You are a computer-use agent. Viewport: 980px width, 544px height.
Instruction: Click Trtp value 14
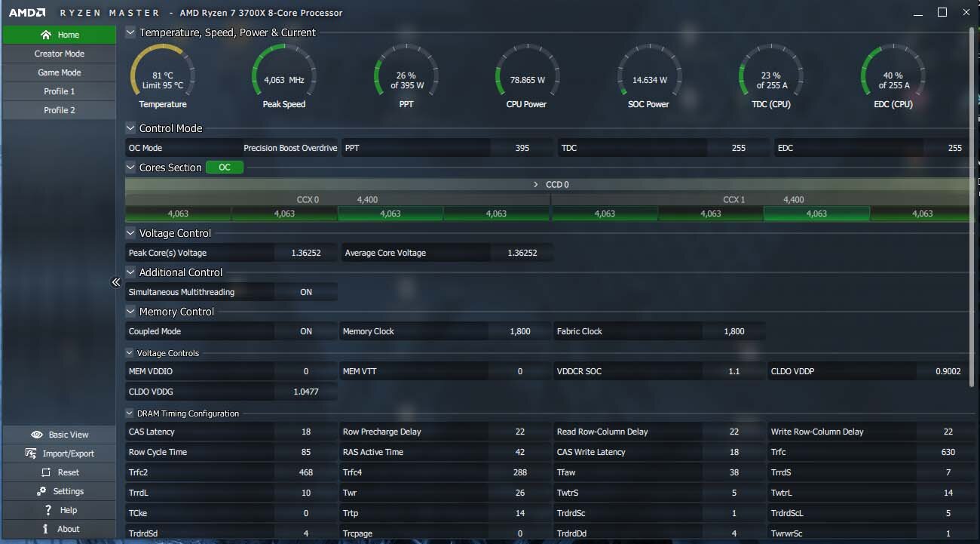[520, 513]
